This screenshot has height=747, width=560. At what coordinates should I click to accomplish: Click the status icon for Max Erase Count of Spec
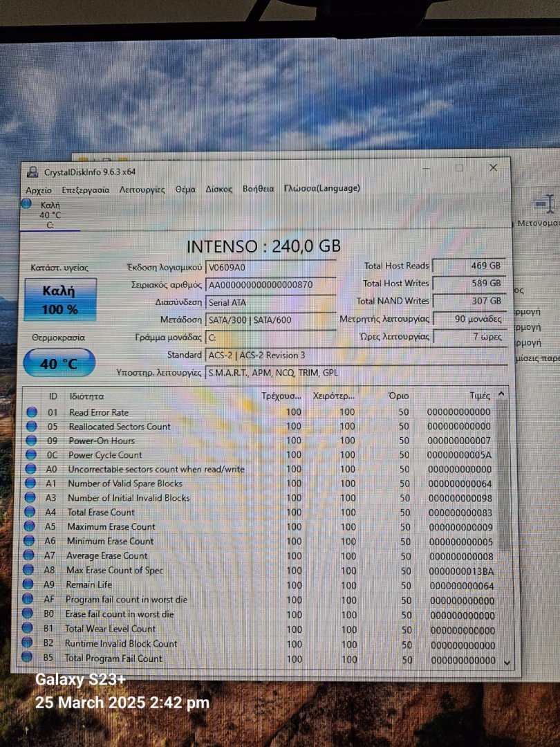click(x=28, y=570)
